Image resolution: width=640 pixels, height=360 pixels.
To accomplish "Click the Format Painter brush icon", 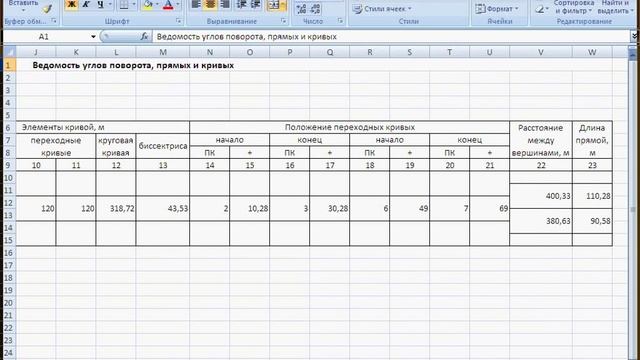I will click(48, 9).
